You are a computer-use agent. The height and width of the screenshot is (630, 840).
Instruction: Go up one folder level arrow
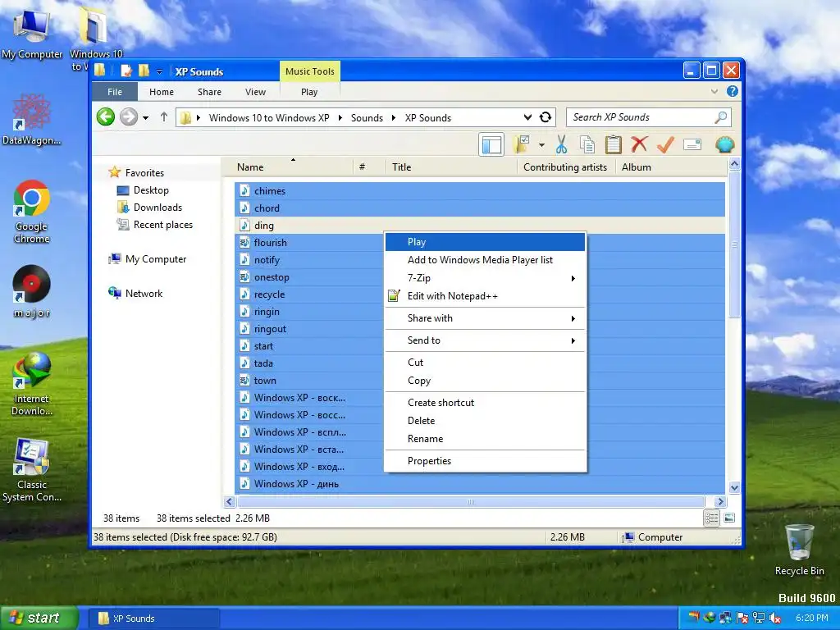[x=164, y=116]
